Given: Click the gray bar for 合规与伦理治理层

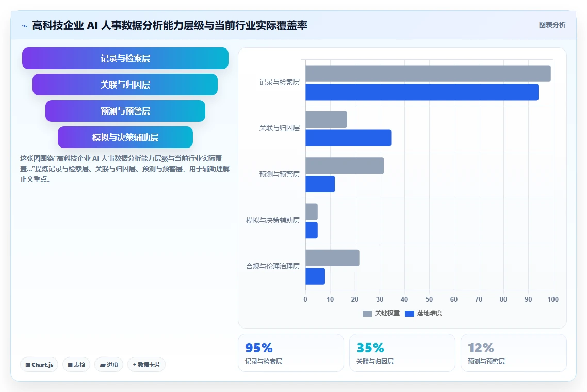Looking at the screenshot, I should (x=332, y=257).
